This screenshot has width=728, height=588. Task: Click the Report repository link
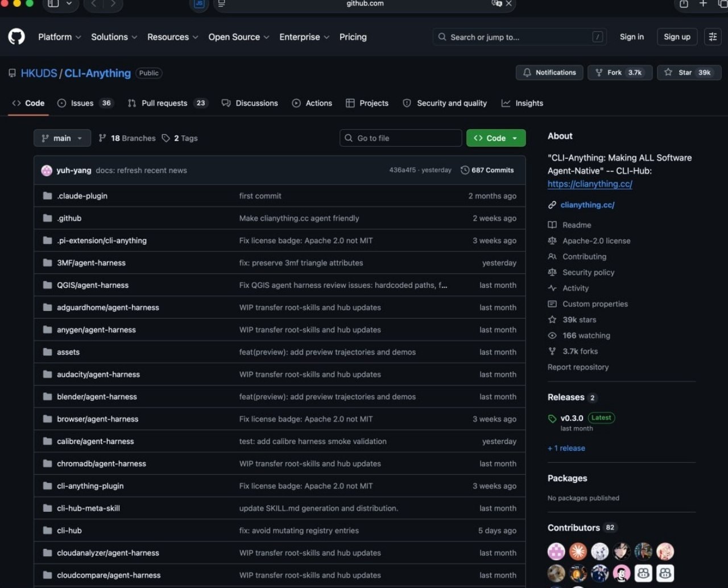pos(578,367)
